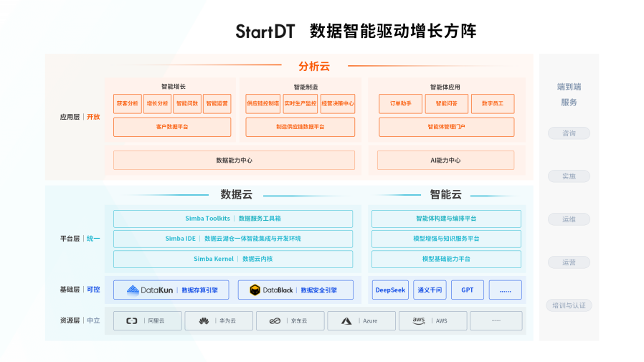This screenshot has width=644, height=362.
Task: Click the JD Cloud (京东云) logo
Action: 275,321
